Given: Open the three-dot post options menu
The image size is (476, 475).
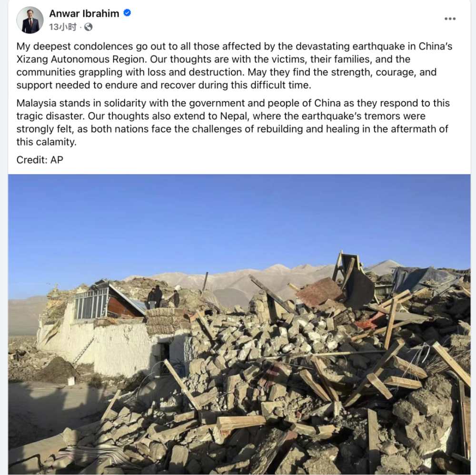Looking at the screenshot, I should pyautogui.click(x=450, y=19).
